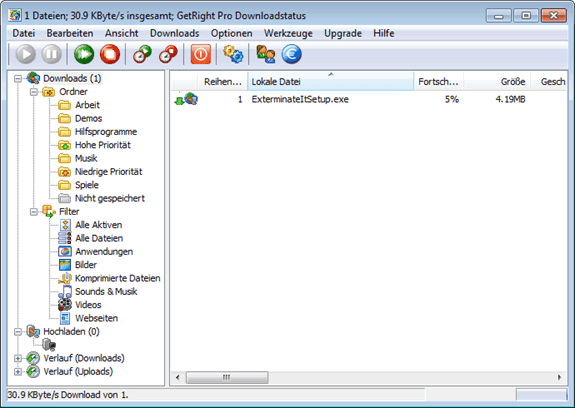The width and height of the screenshot is (575, 408).
Task: Click red Stop all downloads icon
Action: (x=110, y=54)
